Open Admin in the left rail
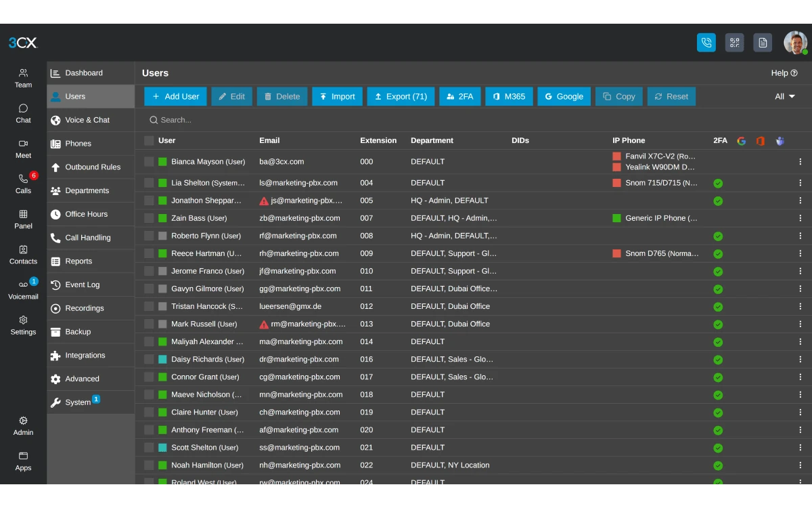Image resolution: width=812 pixels, height=508 pixels. [x=23, y=425]
